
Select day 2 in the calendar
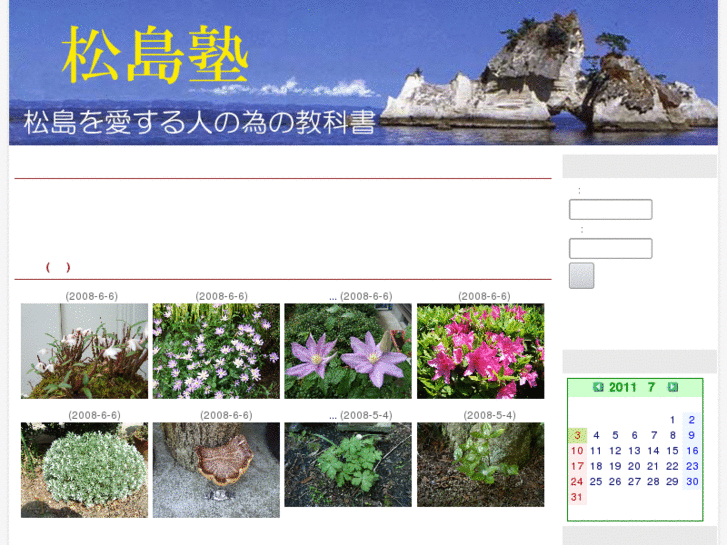[691, 420]
